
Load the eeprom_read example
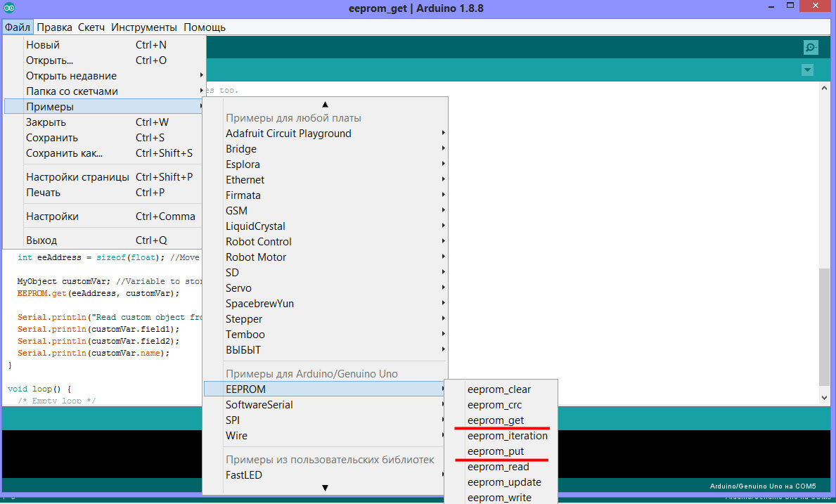point(501,467)
